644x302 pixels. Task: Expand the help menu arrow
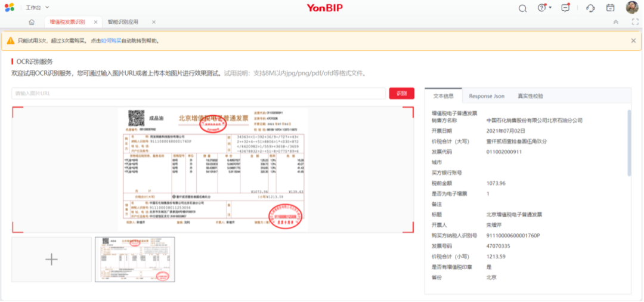(550, 7)
